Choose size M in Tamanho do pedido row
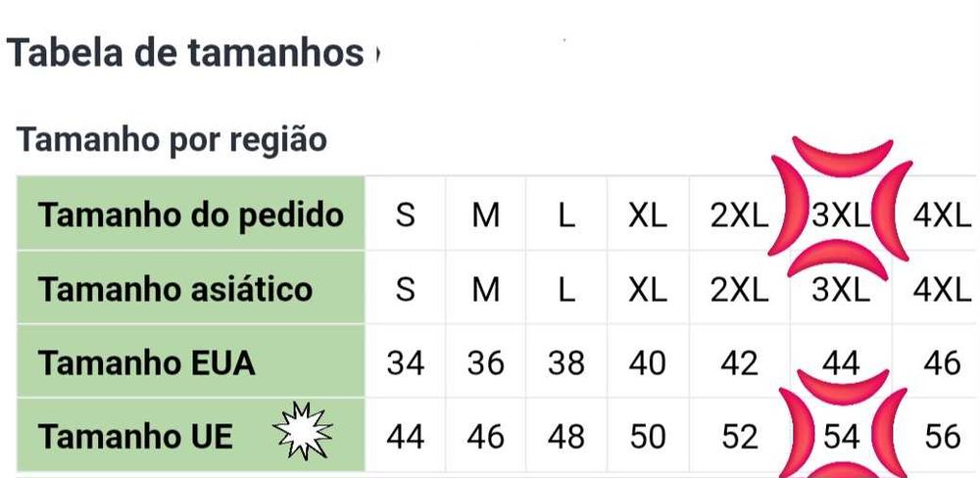 coord(486,215)
